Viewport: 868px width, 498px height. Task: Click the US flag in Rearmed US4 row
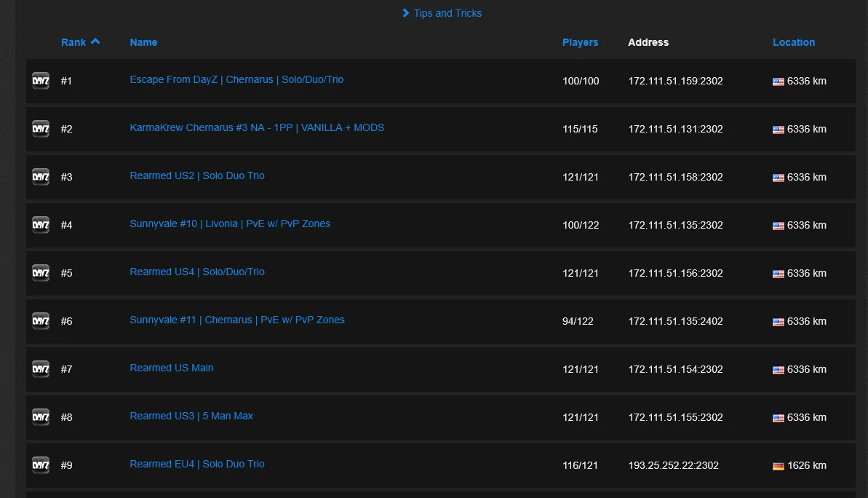[x=779, y=274]
